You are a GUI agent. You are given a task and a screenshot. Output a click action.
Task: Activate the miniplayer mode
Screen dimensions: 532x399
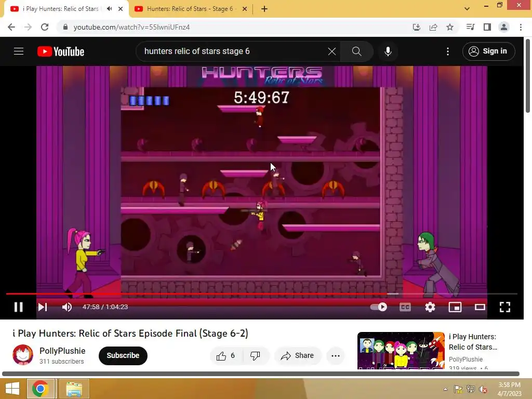455,307
